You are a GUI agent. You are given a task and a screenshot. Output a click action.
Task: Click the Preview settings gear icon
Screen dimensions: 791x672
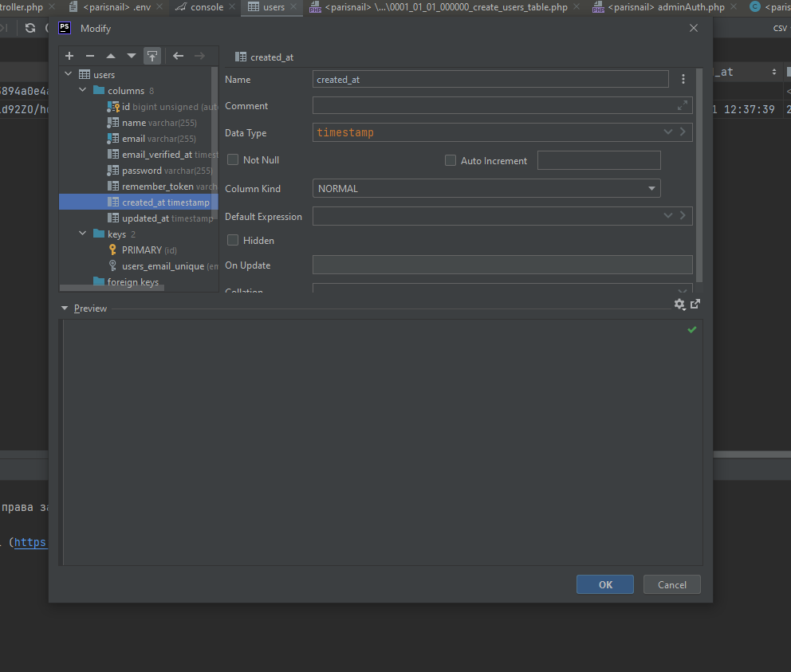(x=679, y=304)
